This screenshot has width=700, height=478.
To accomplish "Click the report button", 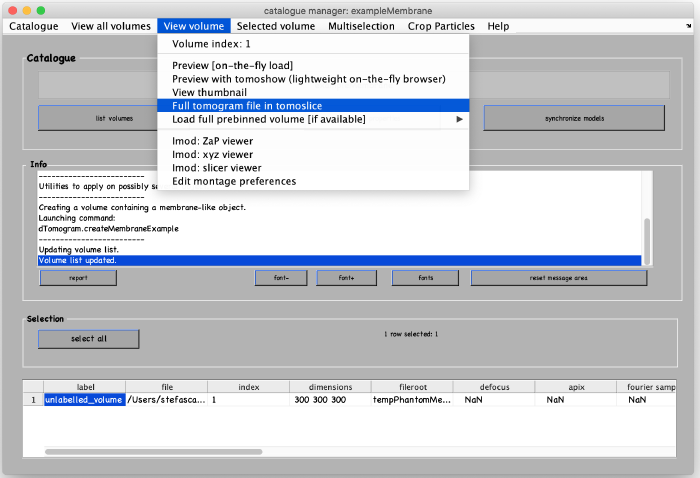I will (x=78, y=278).
